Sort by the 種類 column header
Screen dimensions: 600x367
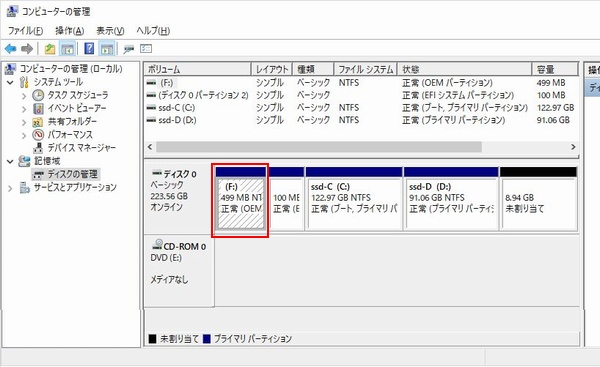[313, 69]
